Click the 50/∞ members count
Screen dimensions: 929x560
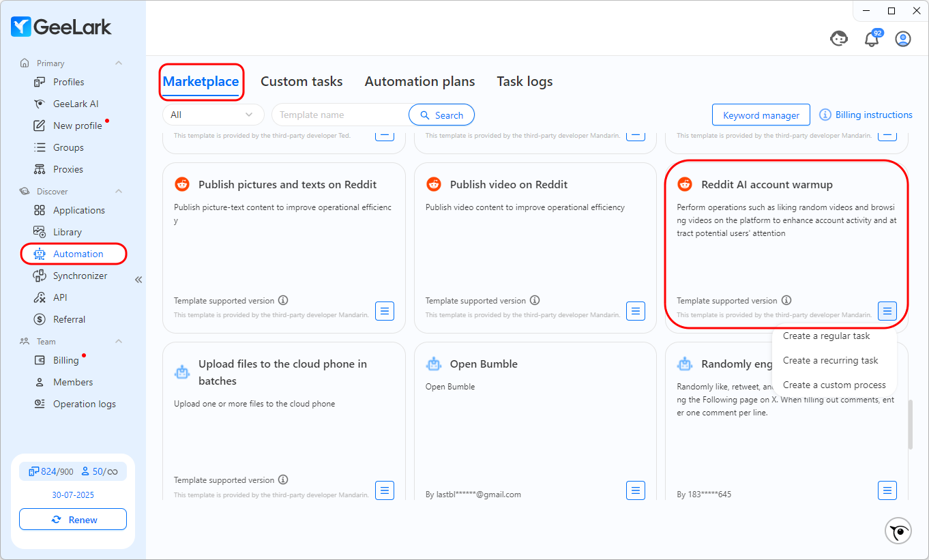[100, 471]
